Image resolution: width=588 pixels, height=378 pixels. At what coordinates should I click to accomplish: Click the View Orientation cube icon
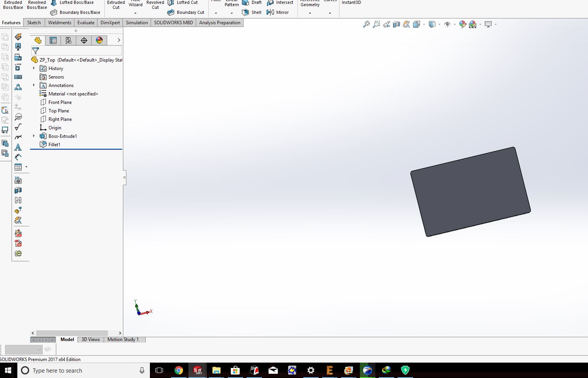417,25
